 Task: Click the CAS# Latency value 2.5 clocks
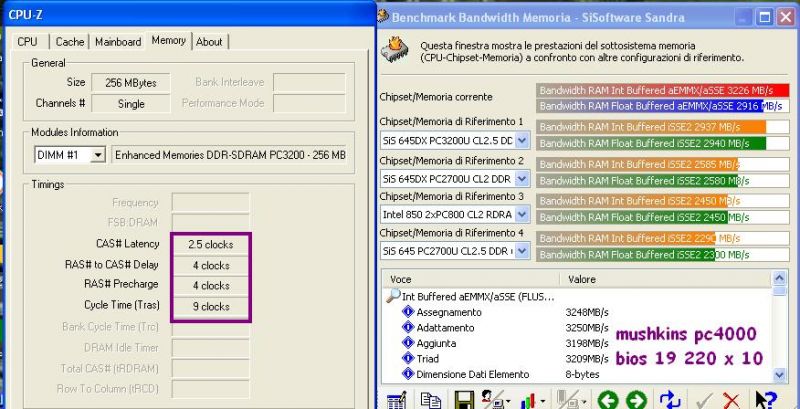210,244
